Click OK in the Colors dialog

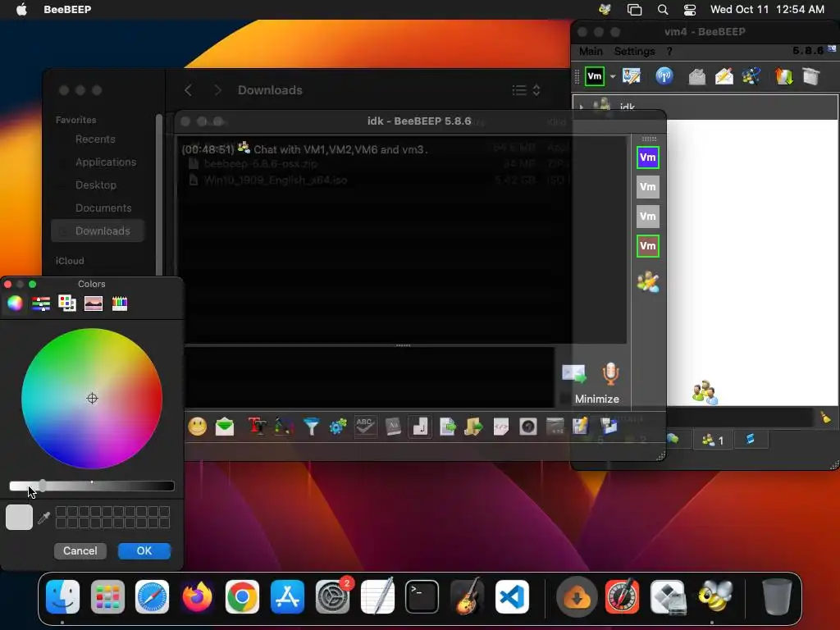pyautogui.click(x=144, y=550)
